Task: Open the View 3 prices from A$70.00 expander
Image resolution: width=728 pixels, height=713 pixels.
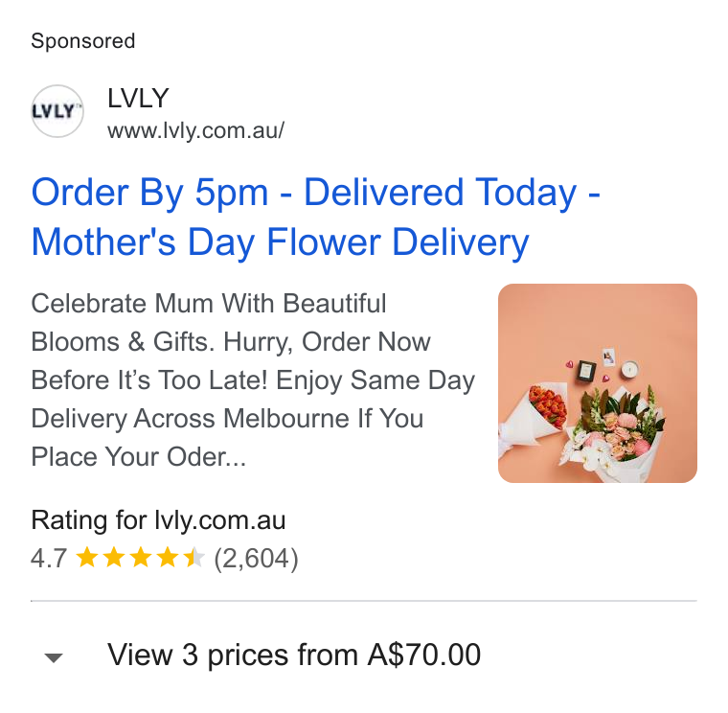Action: [x=294, y=655]
